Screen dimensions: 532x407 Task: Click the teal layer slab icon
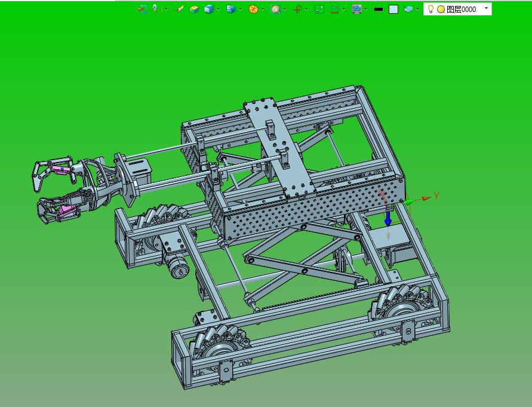click(408, 9)
